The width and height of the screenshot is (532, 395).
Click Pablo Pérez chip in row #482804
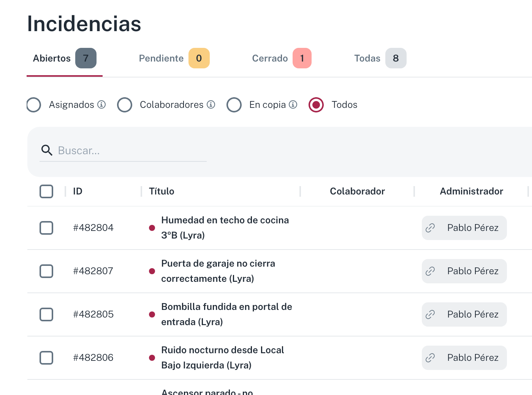coord(464,228)
